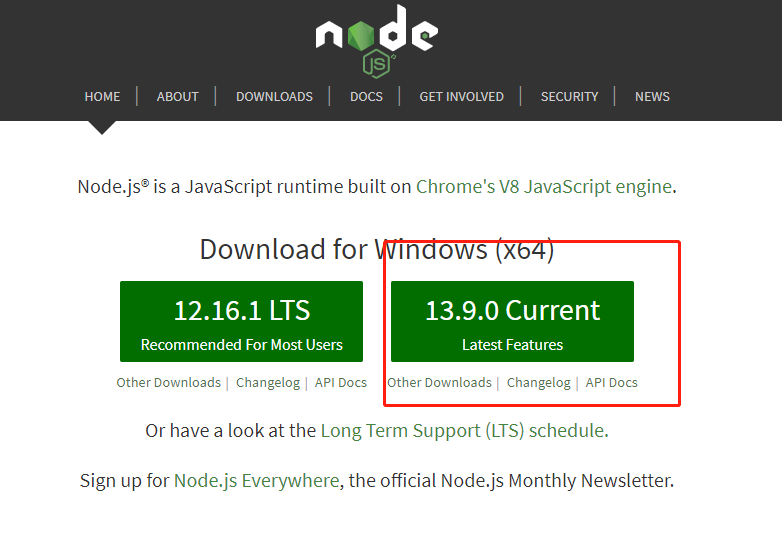This screenshot has width=782, height=545.
Task: View Changelog for the Current release
Action: pyautogui.click(x=538, y=383)
